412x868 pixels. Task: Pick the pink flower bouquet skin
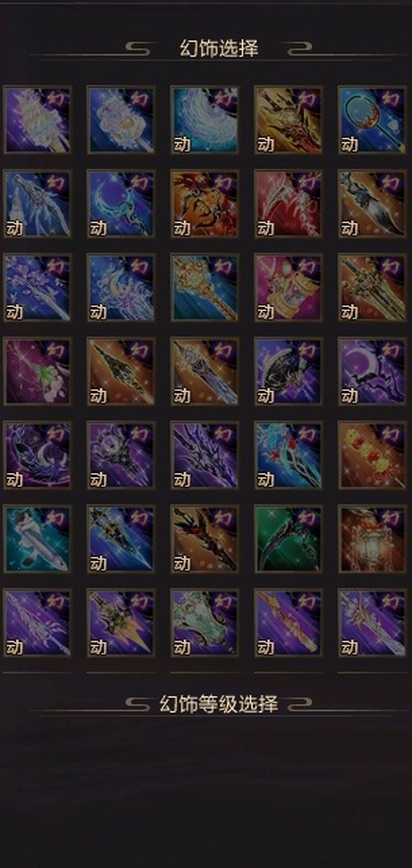pos(37,371)
